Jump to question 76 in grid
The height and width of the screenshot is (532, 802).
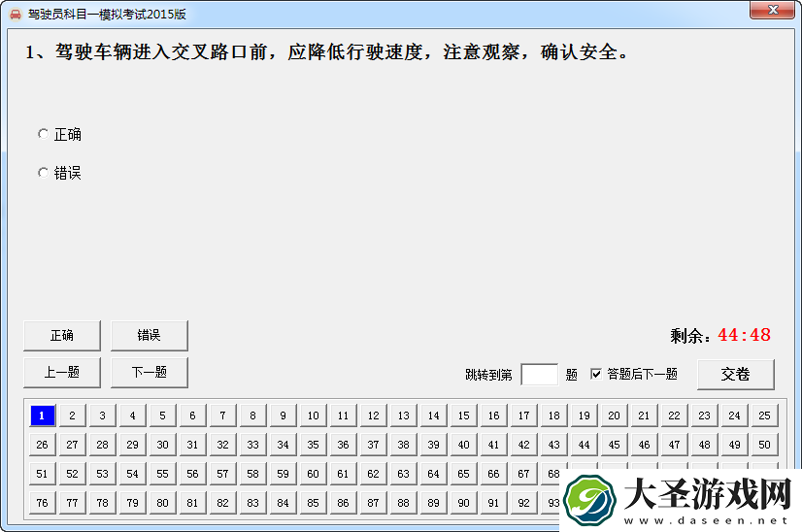coord(42,503)
